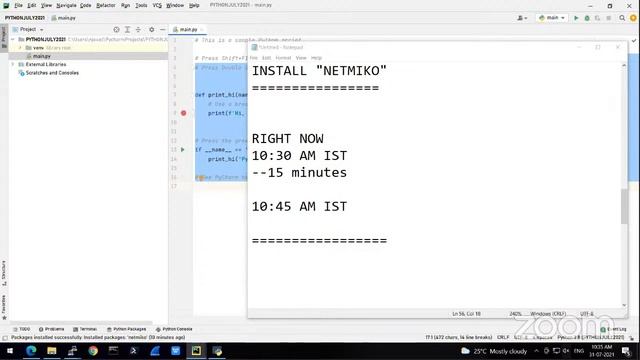
Task: Open PyCharm View menu
Action: tap(46, 5)
